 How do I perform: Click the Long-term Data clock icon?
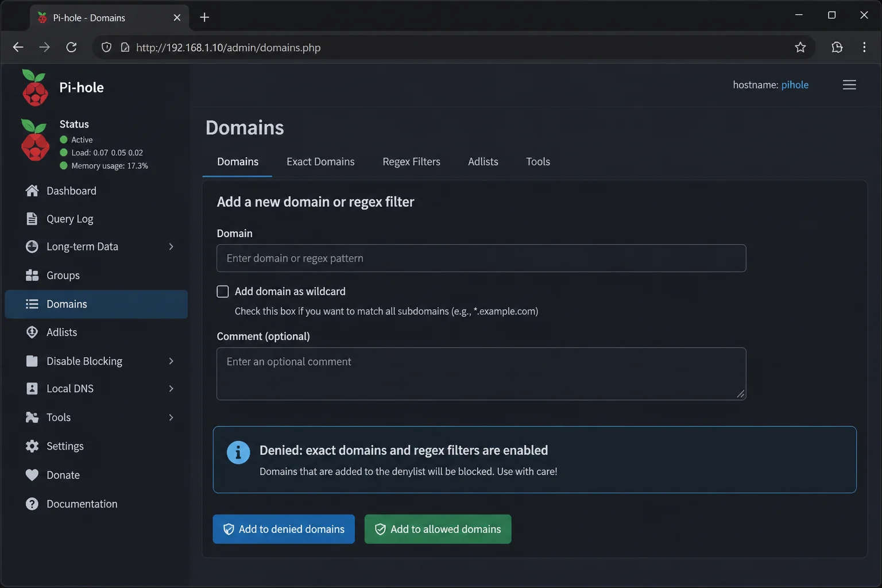pos(32,246)
